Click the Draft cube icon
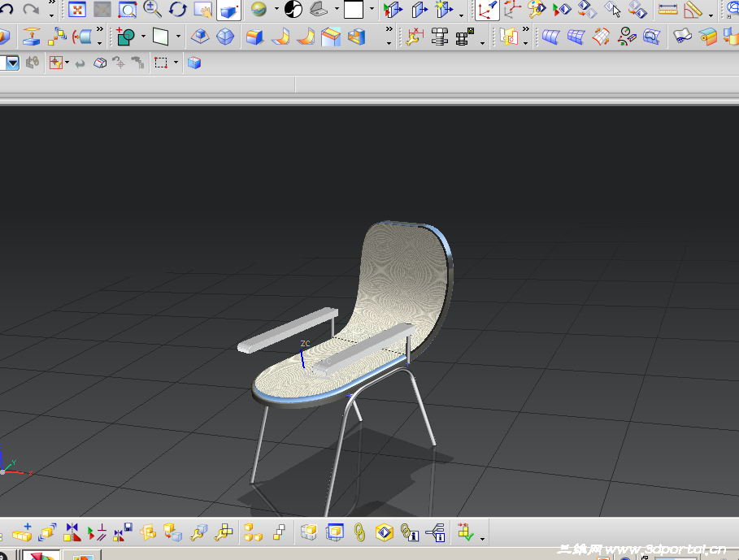 (x=200, y=37)
